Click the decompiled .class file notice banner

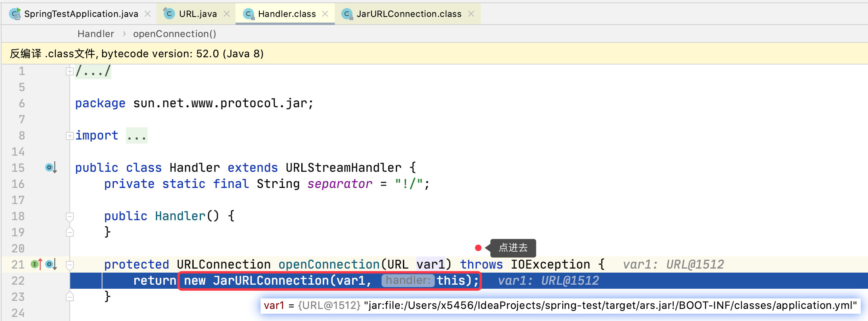435,54
